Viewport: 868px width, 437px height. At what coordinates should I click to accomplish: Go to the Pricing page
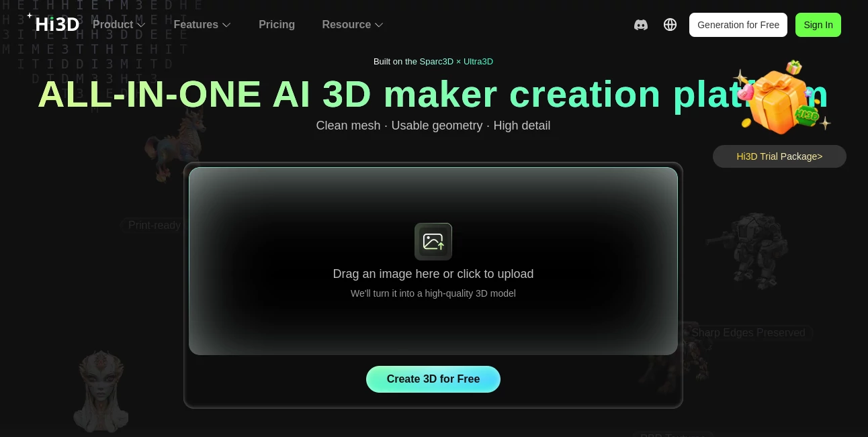[x=277, y=25]
